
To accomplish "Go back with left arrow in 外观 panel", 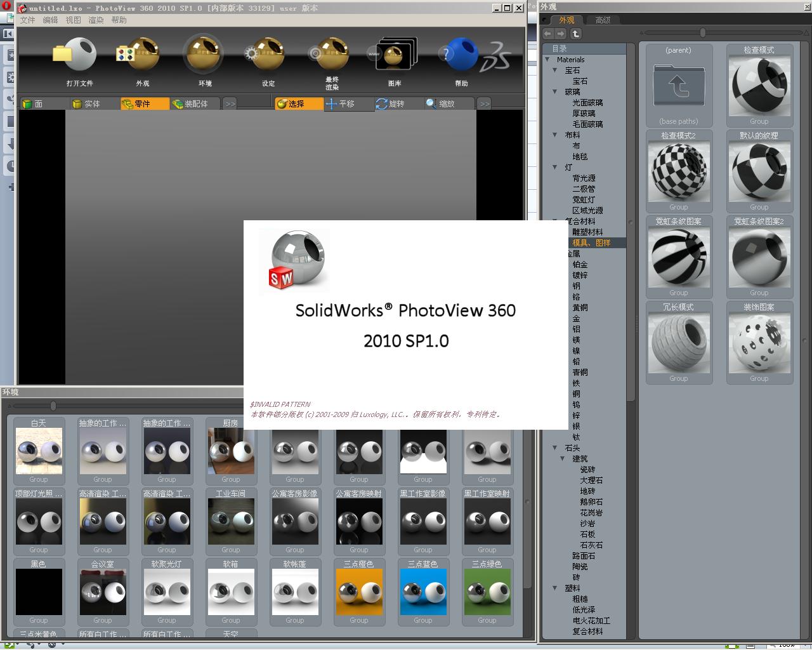I will coord(548,34).
